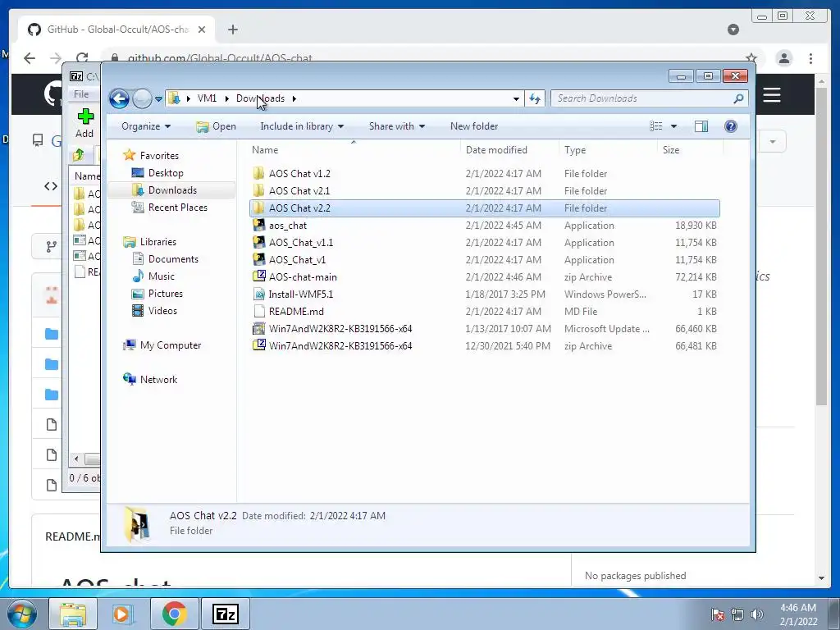Bookmark this page with the star icon
This screenshot has width=840, height=630.
751,58
